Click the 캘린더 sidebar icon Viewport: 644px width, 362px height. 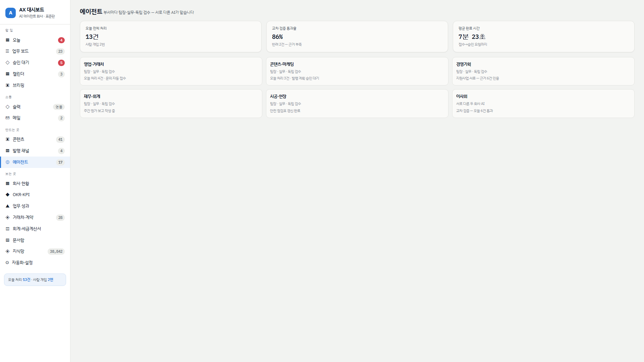[7, 74]
